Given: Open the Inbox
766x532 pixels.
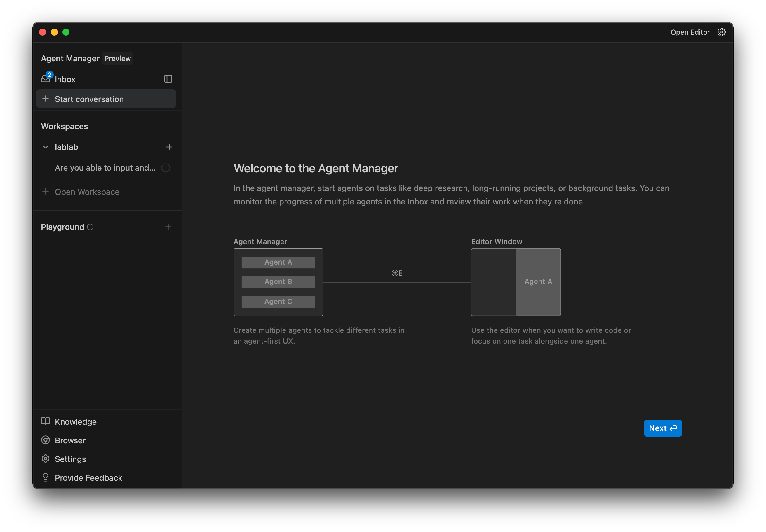Looking at the screenshot, I should 65,79.
